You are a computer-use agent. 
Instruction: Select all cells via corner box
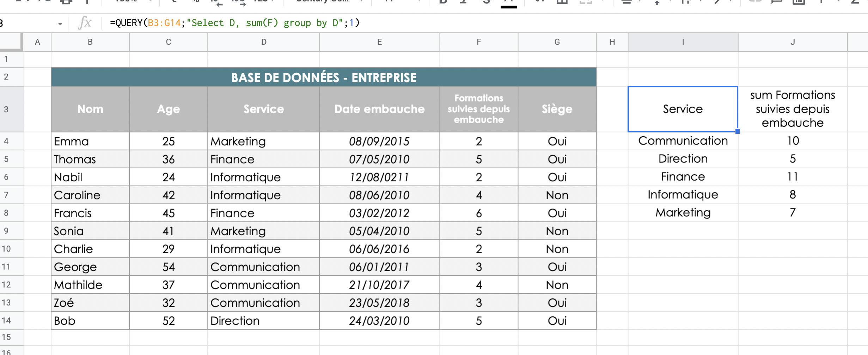(12, 42)
